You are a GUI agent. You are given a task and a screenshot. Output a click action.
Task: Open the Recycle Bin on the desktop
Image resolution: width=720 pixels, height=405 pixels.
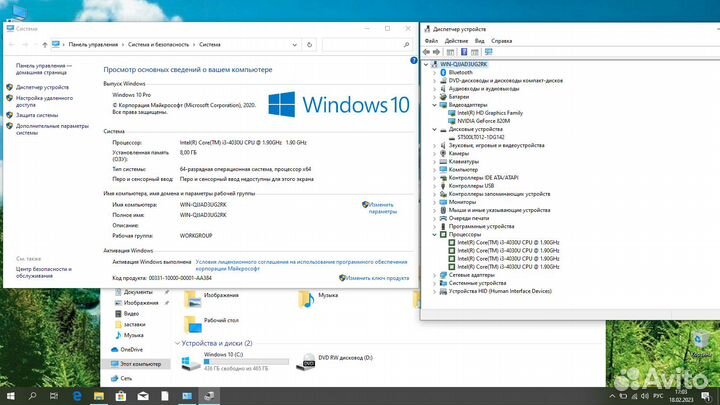699,343
